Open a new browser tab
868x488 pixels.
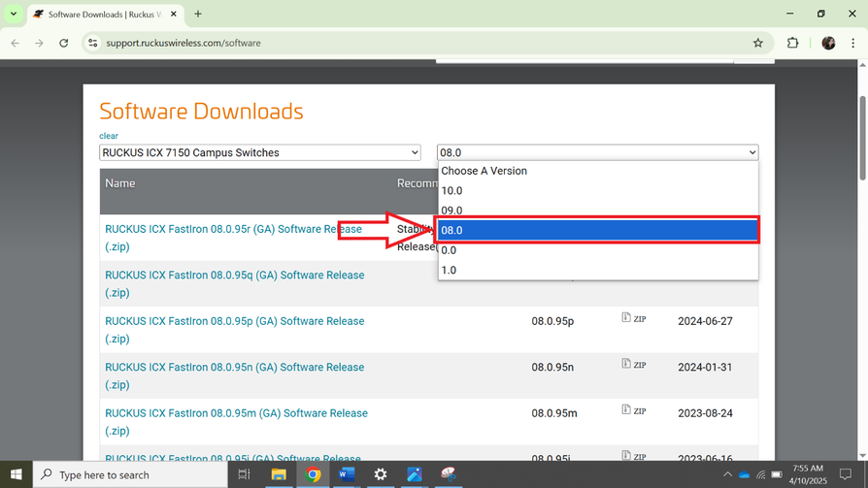coord(198,15)
